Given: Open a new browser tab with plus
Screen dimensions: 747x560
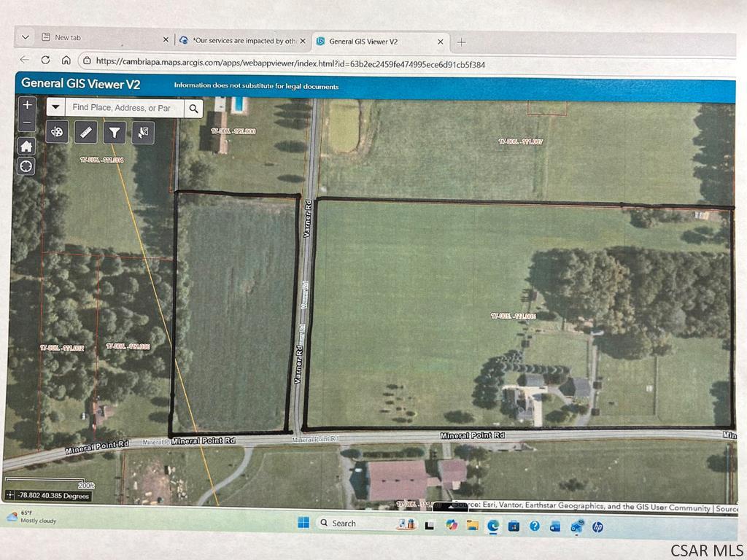Looking at the screenshot, I should [x=461, y=42].
